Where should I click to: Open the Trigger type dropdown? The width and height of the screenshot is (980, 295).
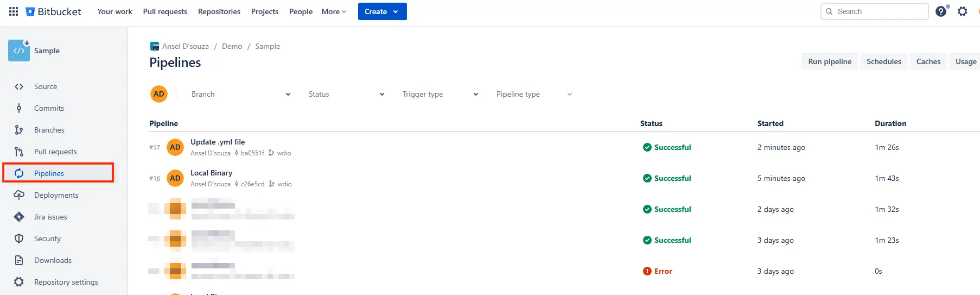440,94
